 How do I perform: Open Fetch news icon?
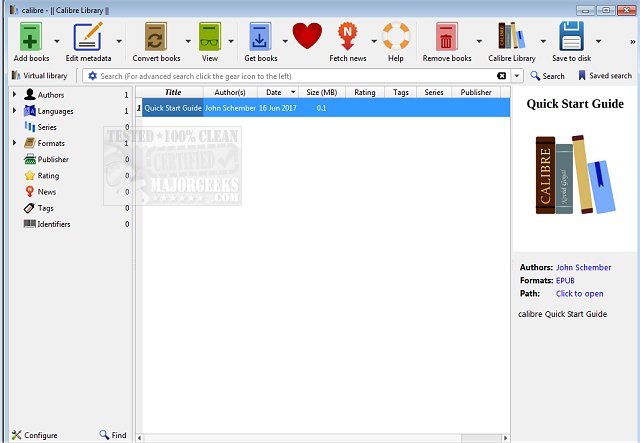point(349,38)
